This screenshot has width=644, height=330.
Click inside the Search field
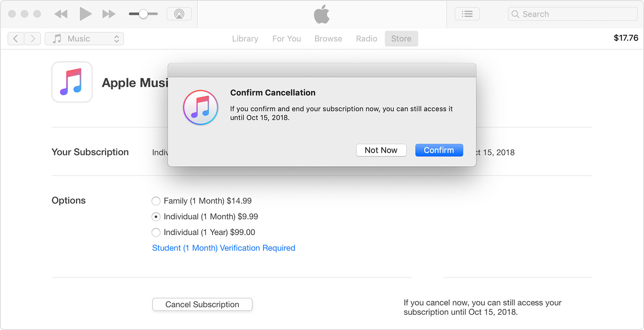(572, 14)
